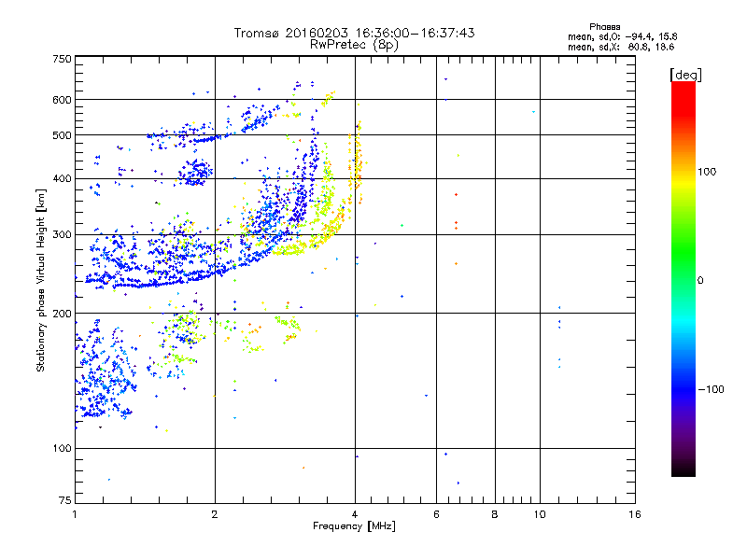Click the subtitle 'RwPretec (8p)'
Image resolution: width=747 pixels, height=560 pixels.
coord(354,45)
